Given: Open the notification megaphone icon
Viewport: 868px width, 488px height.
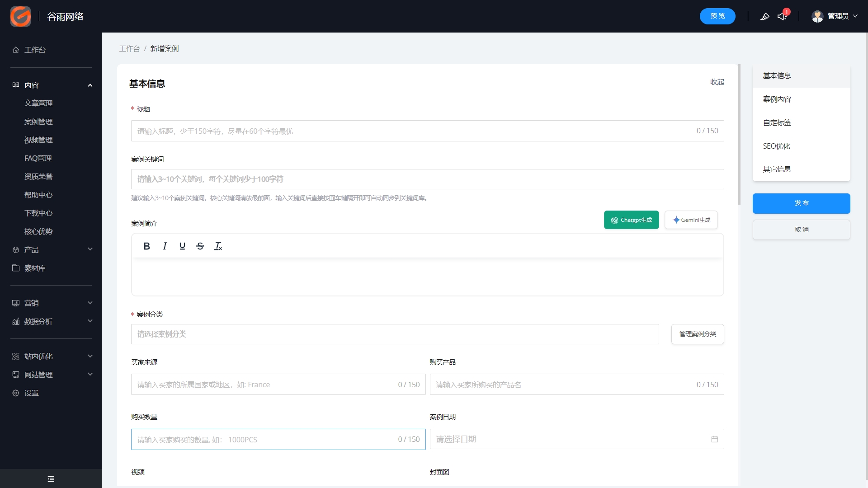Looking at the screenshot, I should pos(782,16).
